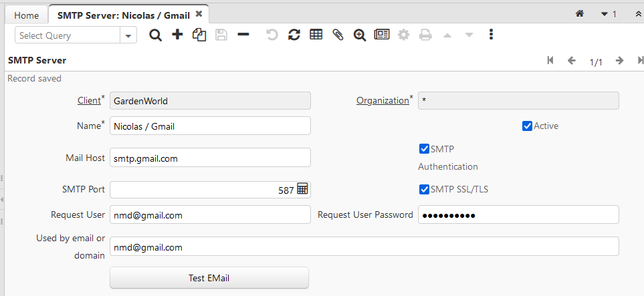Image resolution: width=644 pixels, height=296 pixels.
Task: Uncheck the Active checkbox
Action: tap(527, 126)
